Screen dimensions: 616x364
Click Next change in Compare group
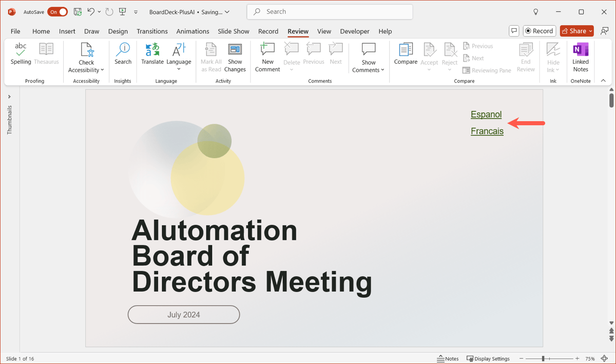[x=473, y=58]
